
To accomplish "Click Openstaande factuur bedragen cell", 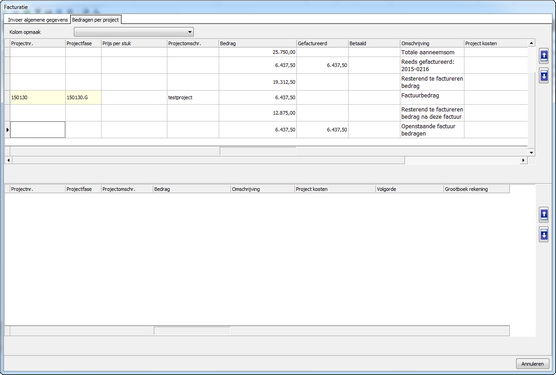I will tap(432, 130).
